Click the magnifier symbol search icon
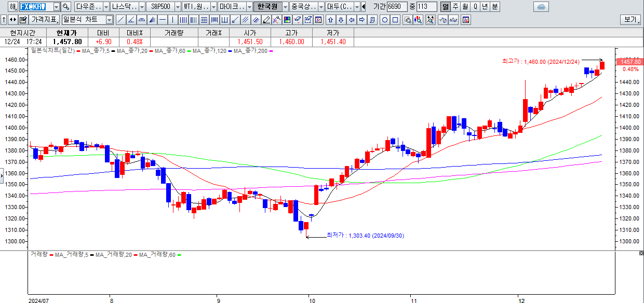Image resolution: width=644 pixels, height=303 pixels. pos(66,7)
